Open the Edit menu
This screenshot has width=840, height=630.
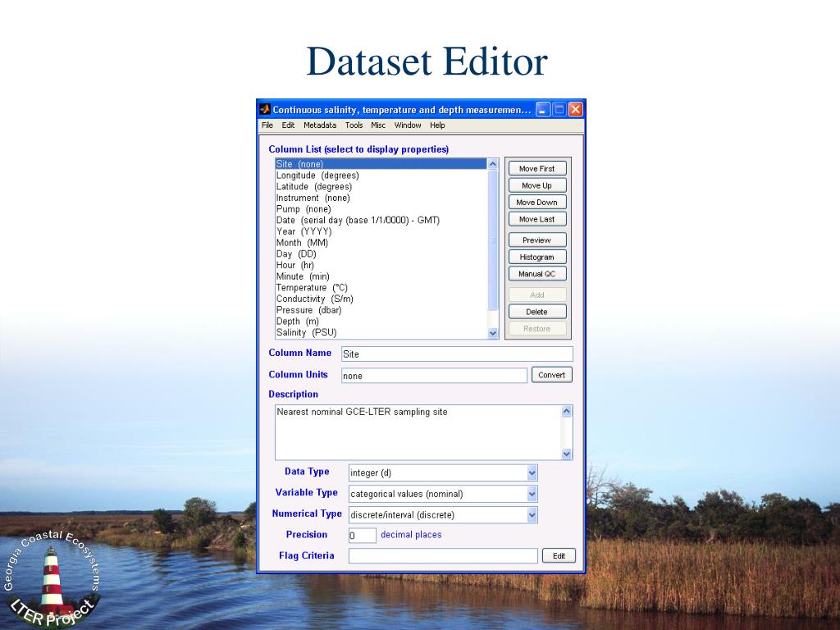[x=288, y=126]
